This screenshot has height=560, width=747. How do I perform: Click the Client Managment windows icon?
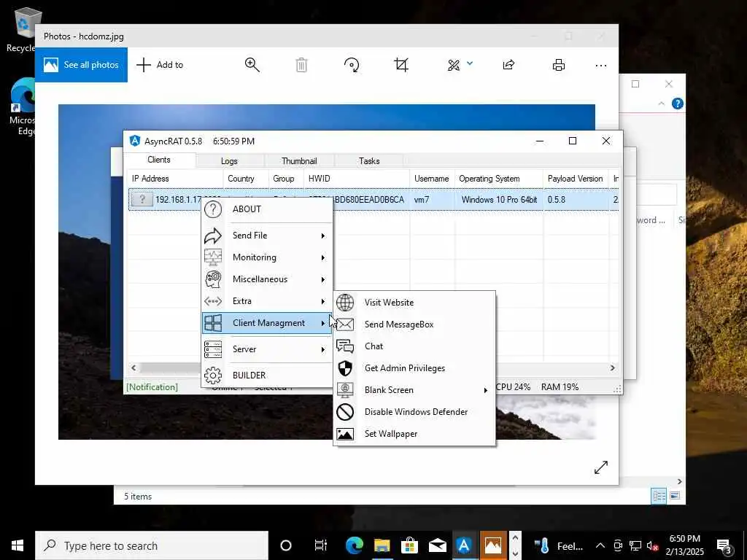[x=213, y=323]
